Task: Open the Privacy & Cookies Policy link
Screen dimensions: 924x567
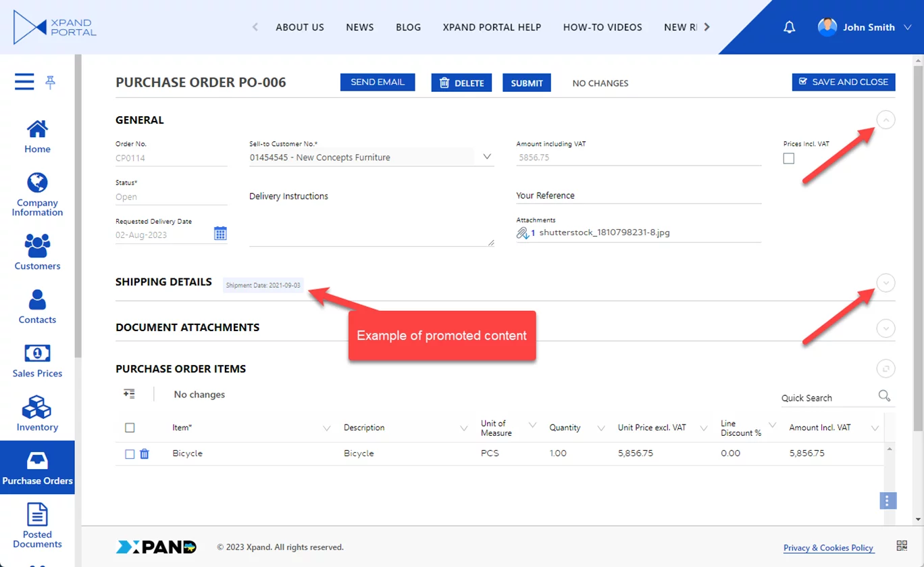Action: coord(828,548)
